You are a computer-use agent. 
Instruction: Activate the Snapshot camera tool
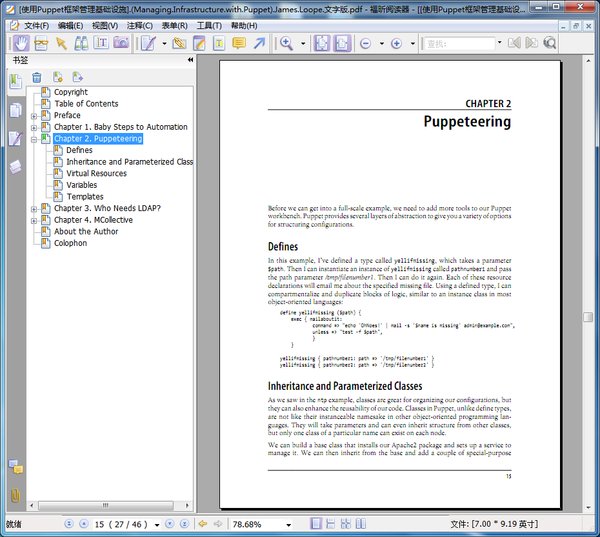(121, 43)
